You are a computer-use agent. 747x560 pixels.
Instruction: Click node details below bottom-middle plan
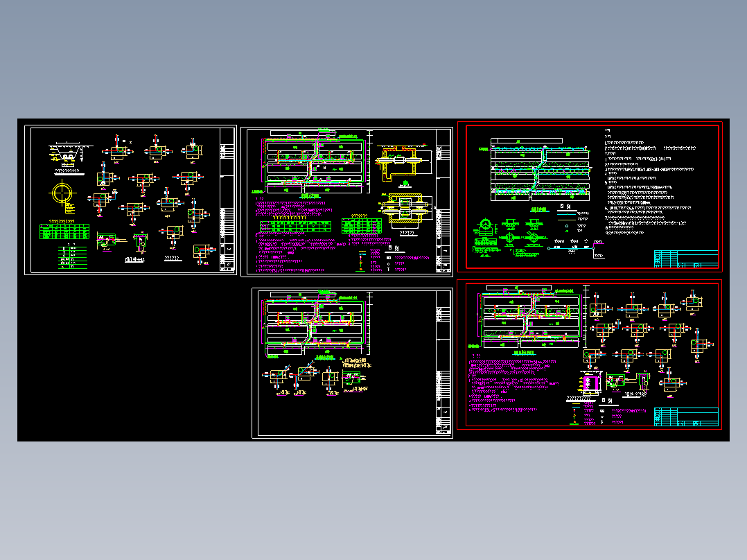317,378
